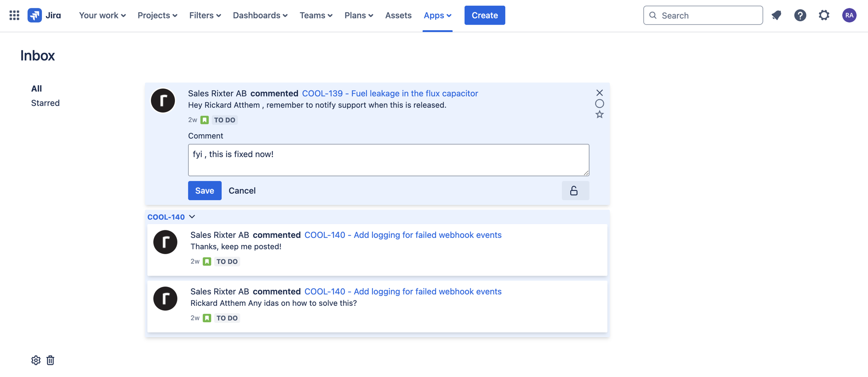The image size is (868, 377).
Task: Open the Filters dropdown menu
Action: [205, 15]
